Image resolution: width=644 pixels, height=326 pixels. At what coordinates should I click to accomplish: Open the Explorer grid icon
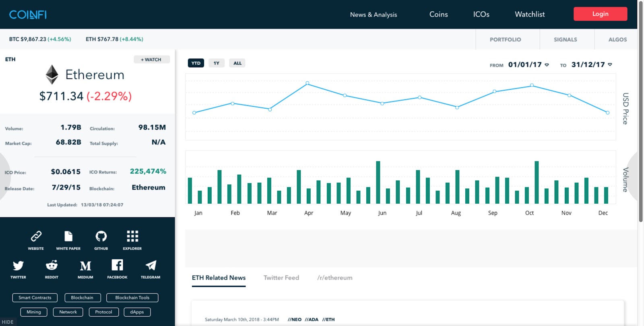tap(132, 236)
